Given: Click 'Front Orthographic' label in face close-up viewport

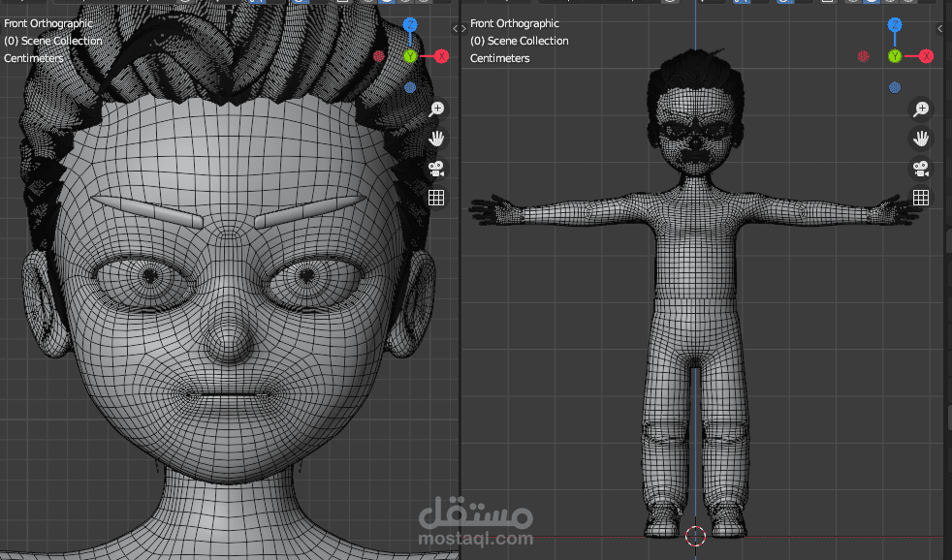Looking at the screenshot, I should (48, 23).
